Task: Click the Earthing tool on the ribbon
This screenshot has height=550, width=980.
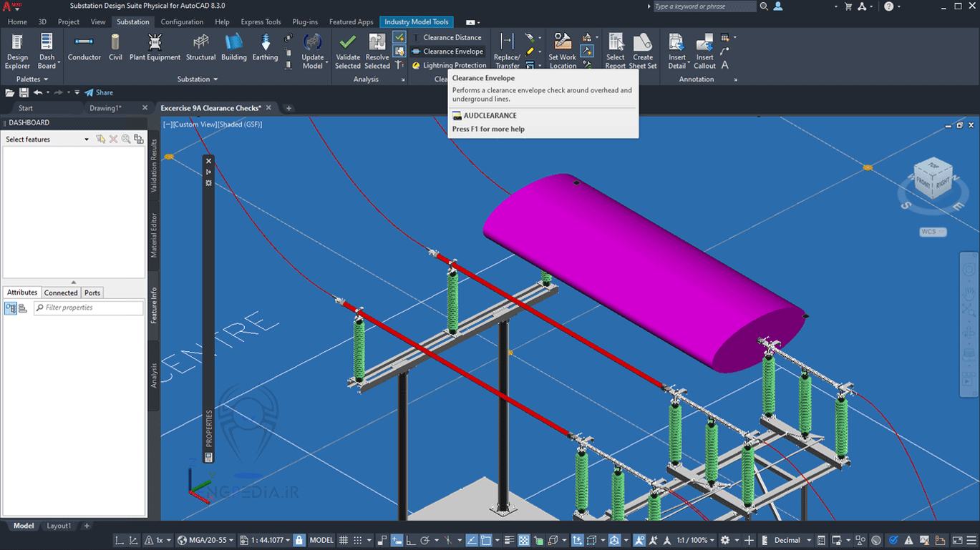Action: point(265,48)
